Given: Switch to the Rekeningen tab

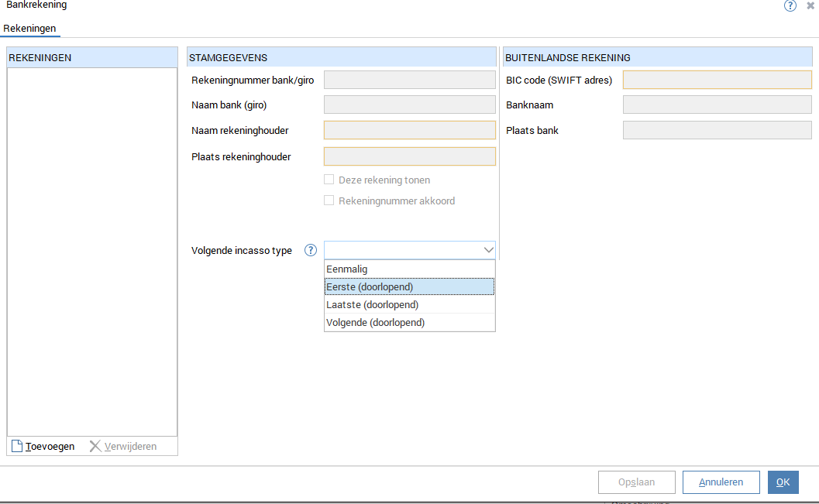Looking at the screenshot, I should 29,27.
